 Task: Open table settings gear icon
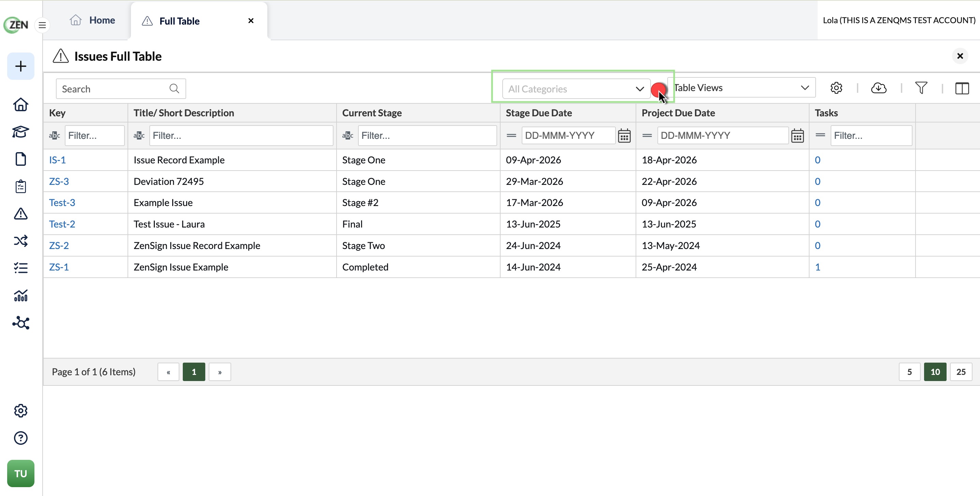pos(836,88)
